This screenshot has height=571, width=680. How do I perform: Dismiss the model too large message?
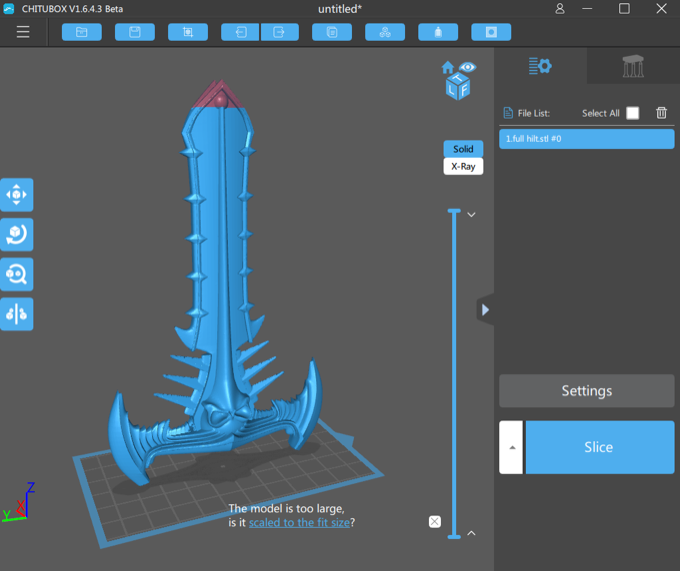435,522
